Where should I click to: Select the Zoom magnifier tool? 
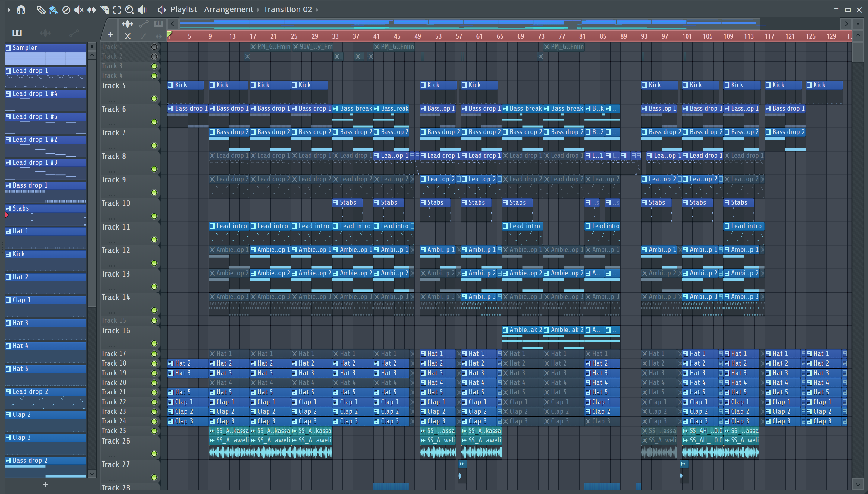129,10
